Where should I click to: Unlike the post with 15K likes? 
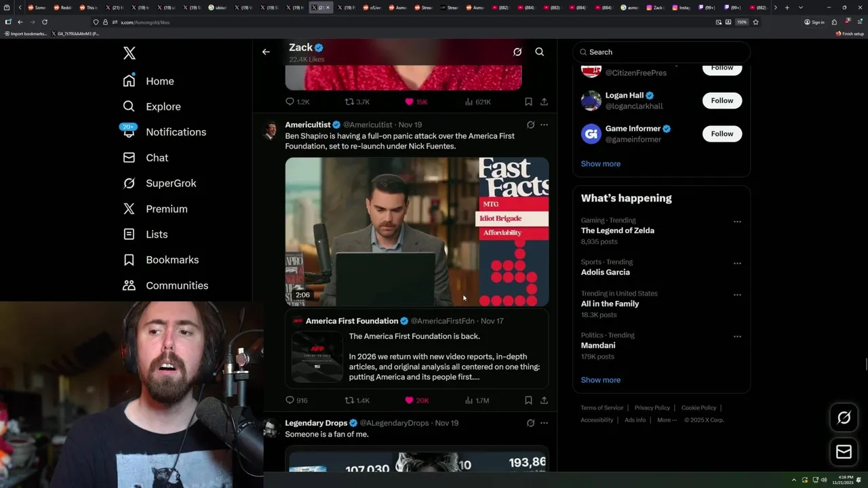[x=416, y=102]
